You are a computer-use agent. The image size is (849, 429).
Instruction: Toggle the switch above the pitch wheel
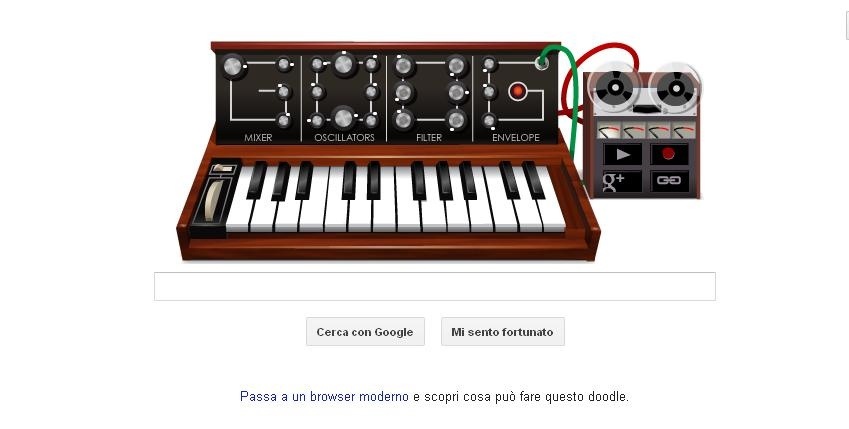pos(222,168)
